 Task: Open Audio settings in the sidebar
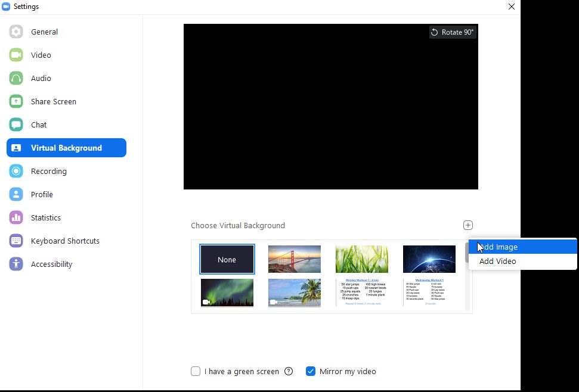tap(41, 78)
